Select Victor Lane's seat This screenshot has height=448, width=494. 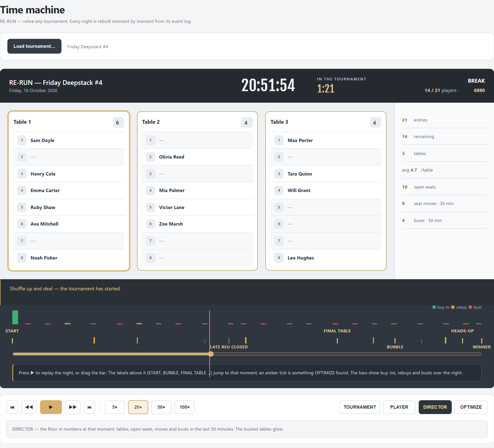tap(197, 207)
